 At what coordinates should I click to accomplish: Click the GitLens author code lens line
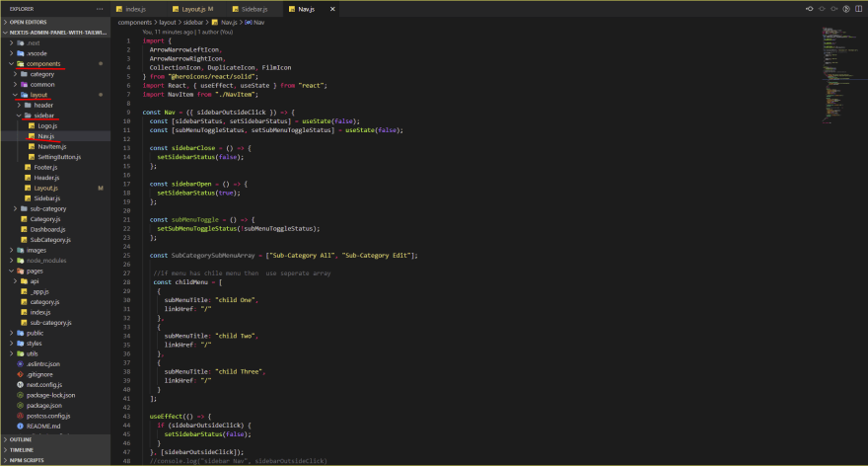187,33
